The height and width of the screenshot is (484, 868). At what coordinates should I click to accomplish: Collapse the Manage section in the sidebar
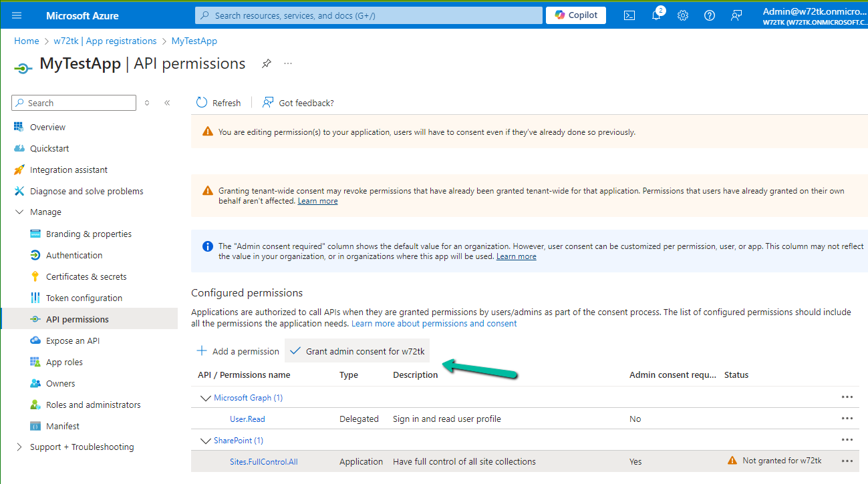coord(18,212)
